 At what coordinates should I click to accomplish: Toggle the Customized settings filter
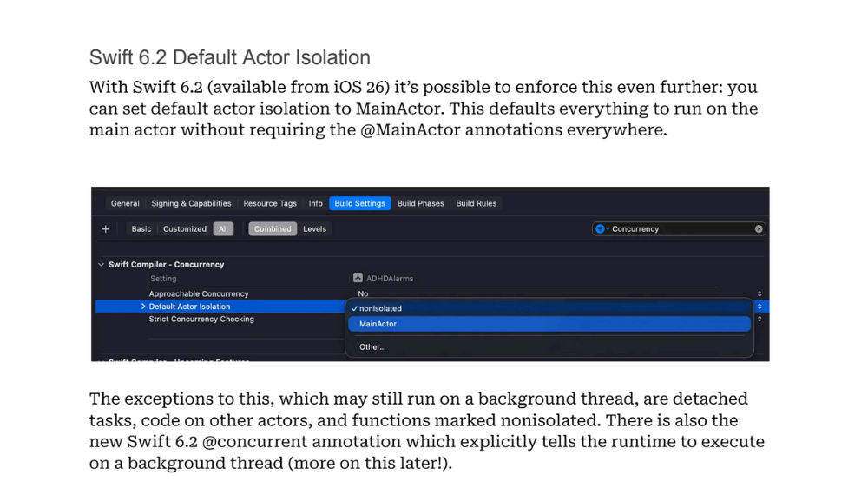coord(185,229)
